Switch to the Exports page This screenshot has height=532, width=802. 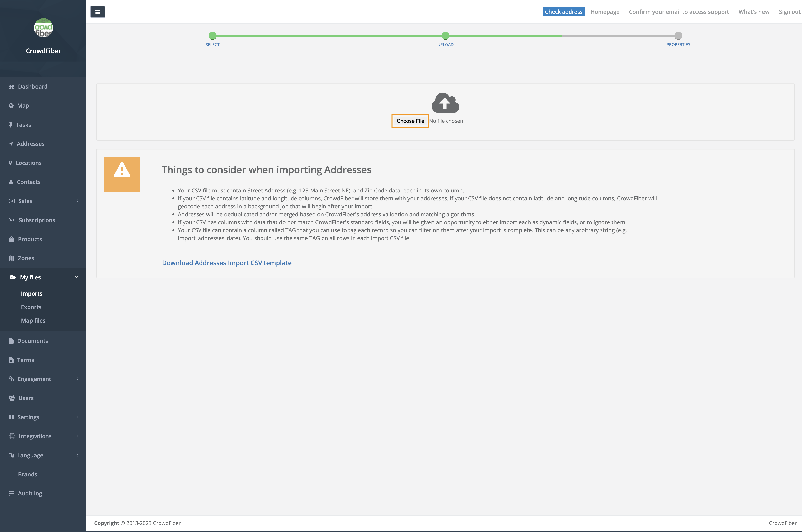31,307
